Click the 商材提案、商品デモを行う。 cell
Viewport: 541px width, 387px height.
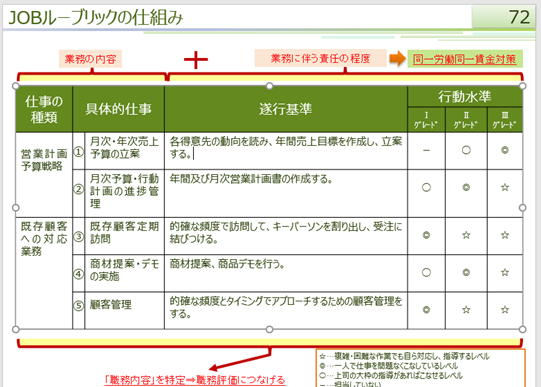click(x=286, y=273)
